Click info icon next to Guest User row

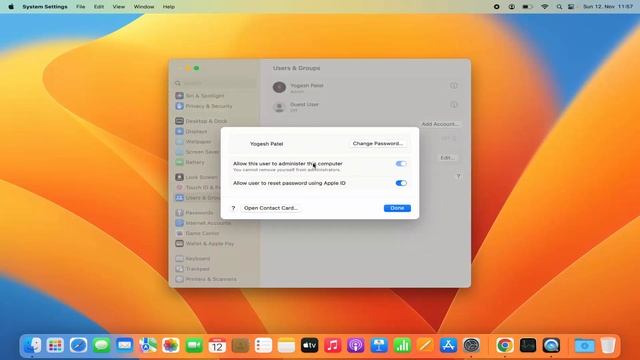[x=454, y=105]
